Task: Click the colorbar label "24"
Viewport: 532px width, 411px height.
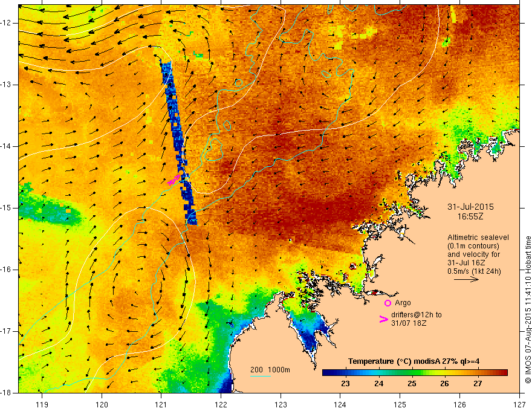Action: point(378,384)
